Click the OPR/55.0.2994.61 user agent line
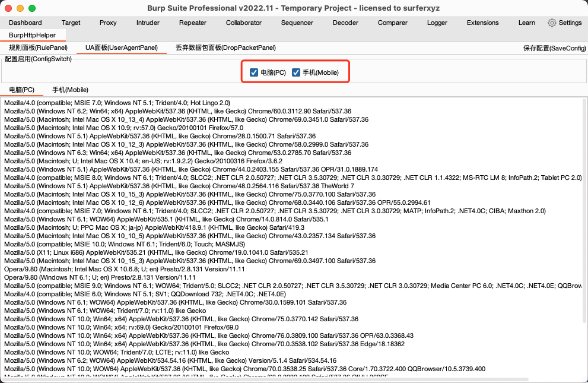The image size is (588, 383). pyautogui.click(x=217, y=202)
